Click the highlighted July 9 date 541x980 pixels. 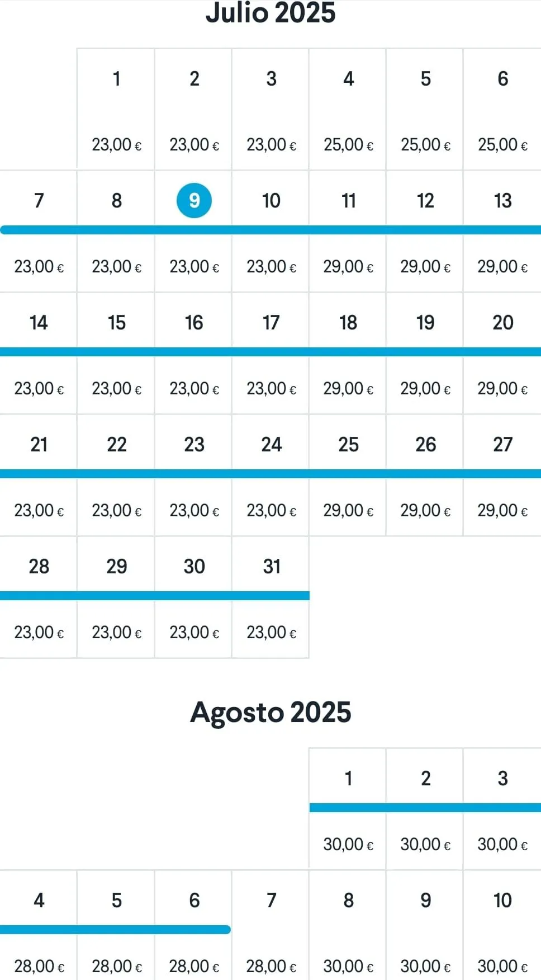point(194,200)
